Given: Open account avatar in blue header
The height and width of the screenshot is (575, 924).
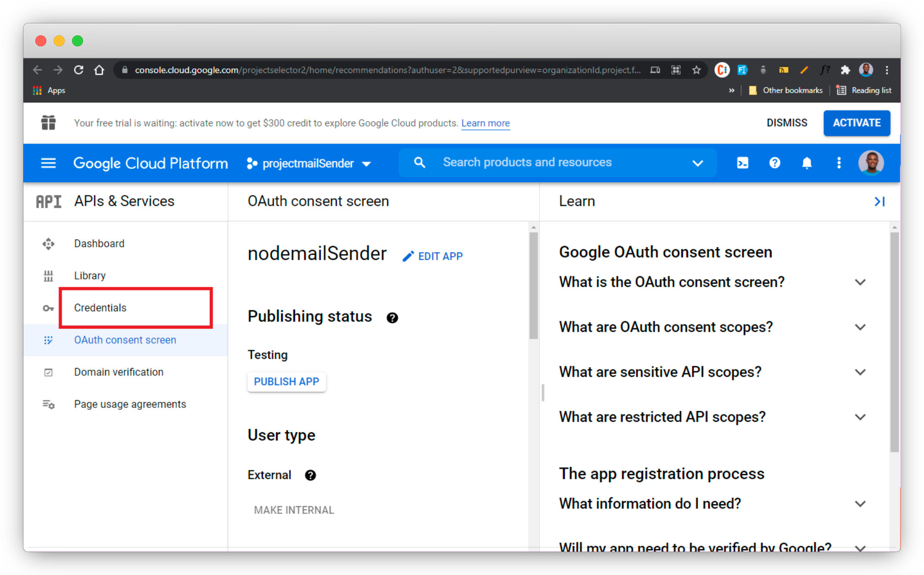Looking at the screenshot, I should pyautogui.click(x=871, y=163).
